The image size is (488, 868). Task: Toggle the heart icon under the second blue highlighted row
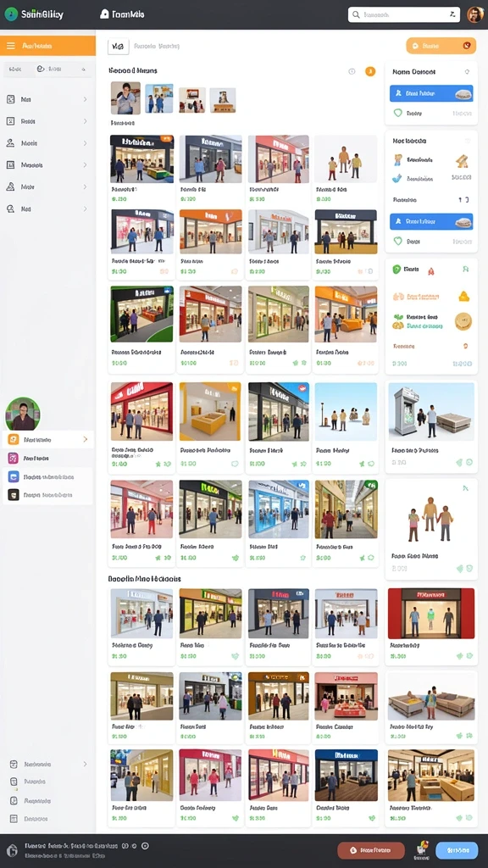click(397, 242)
